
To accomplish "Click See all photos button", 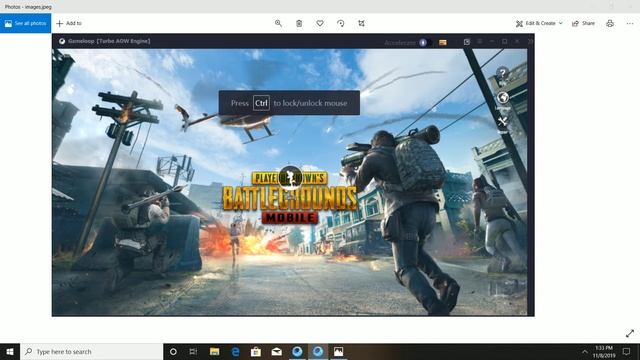I will click(25, 23).
